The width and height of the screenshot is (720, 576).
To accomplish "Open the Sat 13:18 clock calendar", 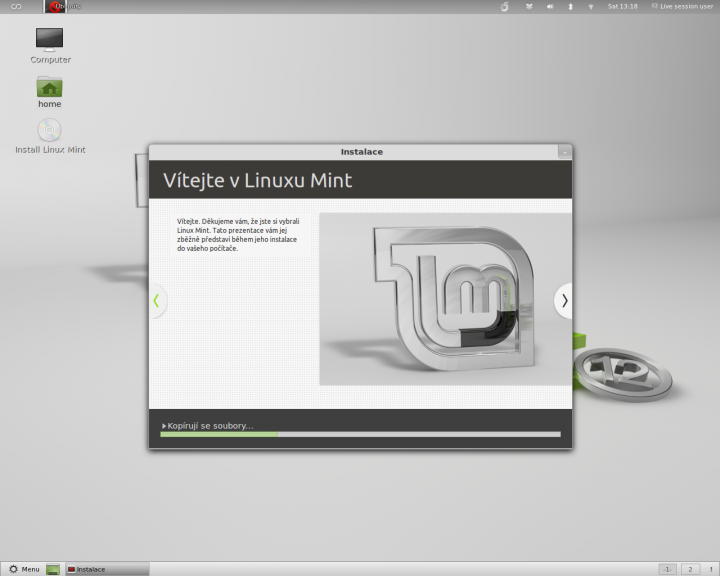I will [x=623, y=6].
